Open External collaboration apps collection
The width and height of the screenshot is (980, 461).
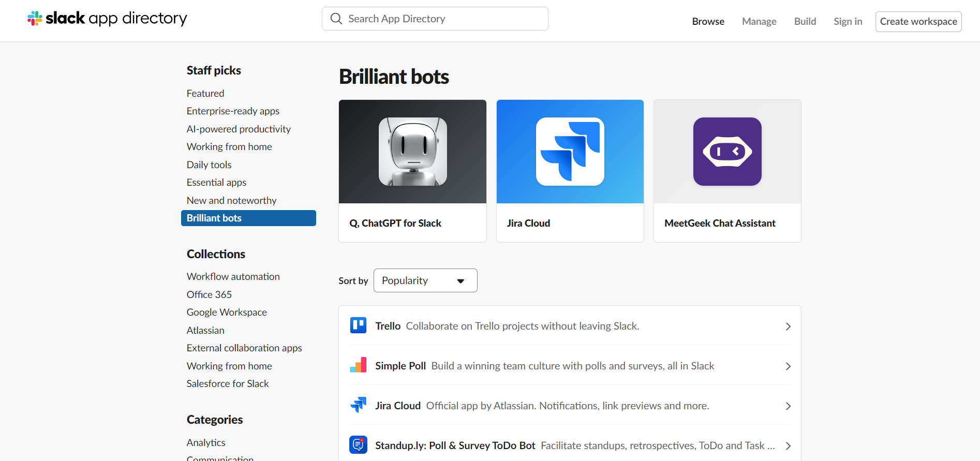244,348
